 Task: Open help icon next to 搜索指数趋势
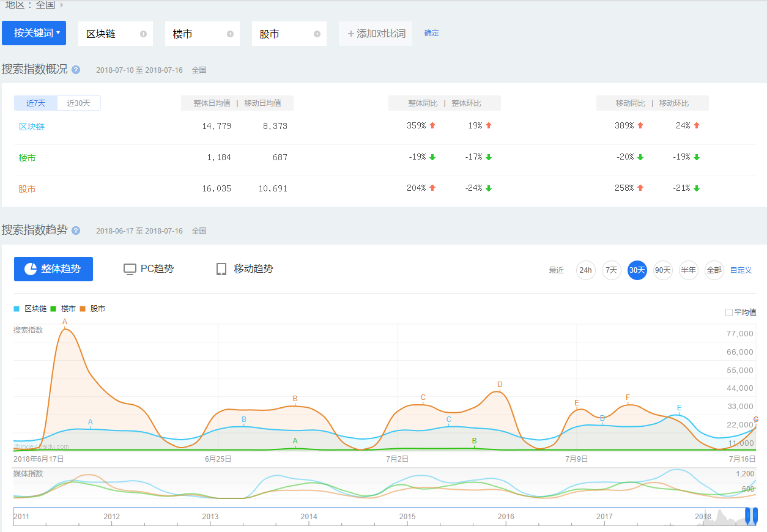pos(76,231)
